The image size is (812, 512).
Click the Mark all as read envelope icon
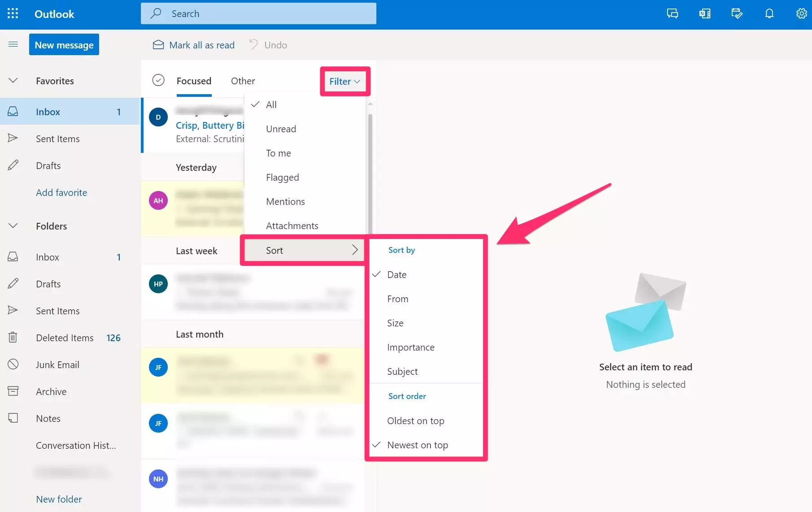(x=158, y=45)
